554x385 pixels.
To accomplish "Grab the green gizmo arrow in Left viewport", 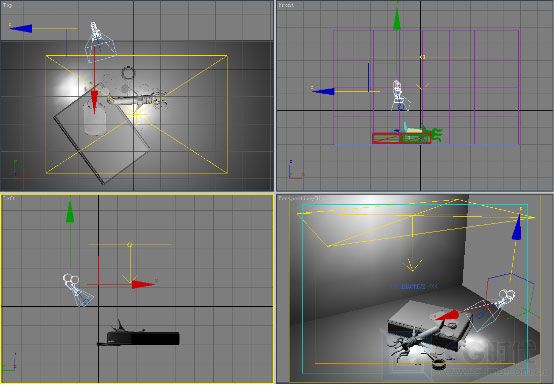I will point(70,212).
